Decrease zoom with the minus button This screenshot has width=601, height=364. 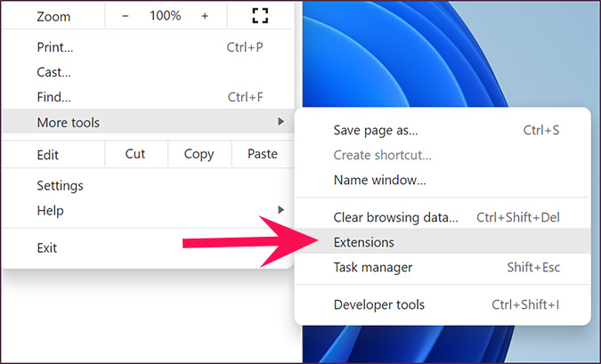(x=125, y=16)
